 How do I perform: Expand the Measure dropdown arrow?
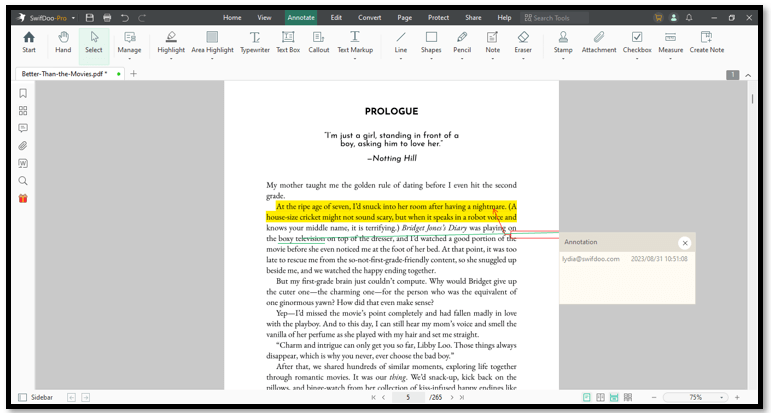[x=671, y=59]
